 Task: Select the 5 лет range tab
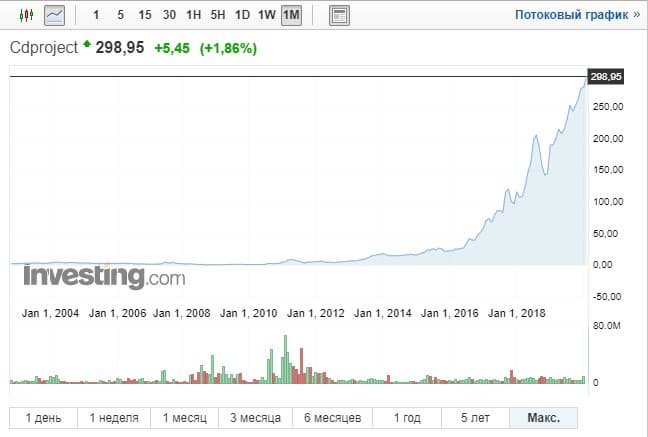tap(476, 418)
